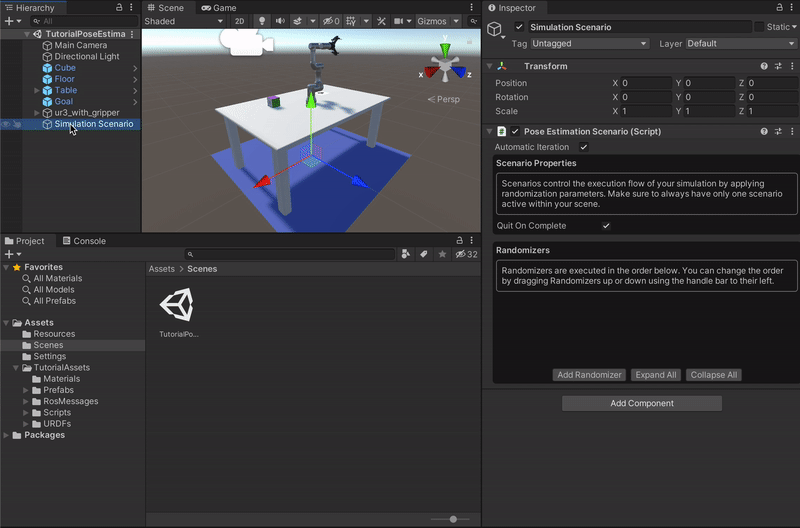Click the Collapse All button
This screenshot has height=528, width=800.
pos(713,375)
